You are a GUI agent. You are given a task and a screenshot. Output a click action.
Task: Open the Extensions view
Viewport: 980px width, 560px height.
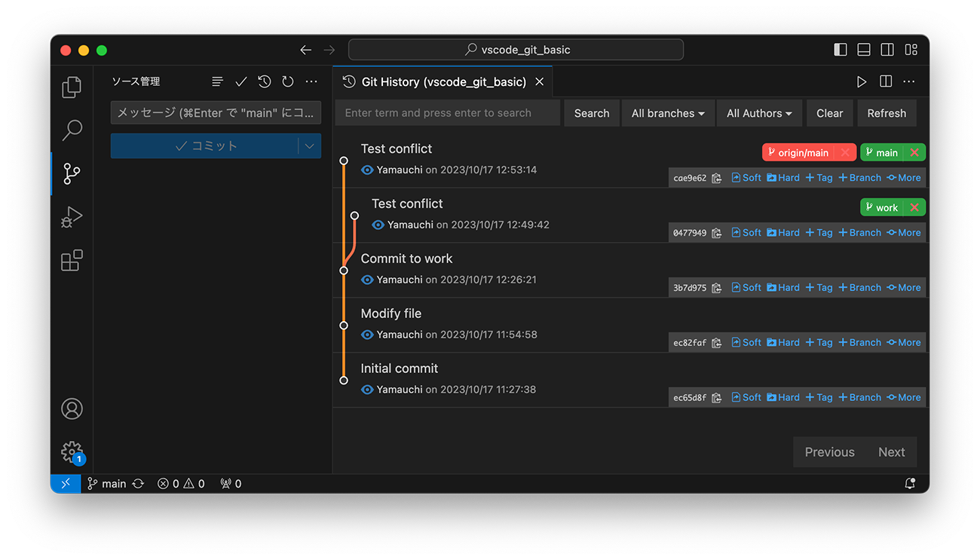click(71, 259)
